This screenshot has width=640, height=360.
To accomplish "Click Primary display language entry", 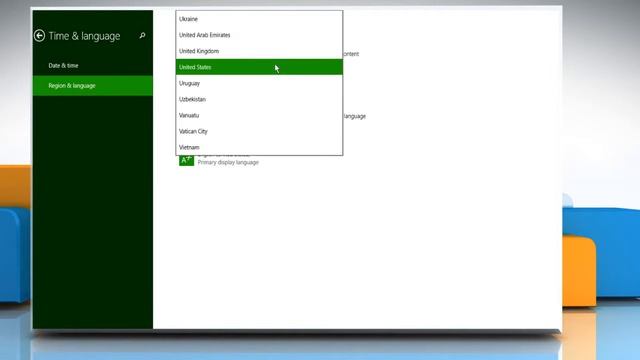I will [x=228, y=162].
